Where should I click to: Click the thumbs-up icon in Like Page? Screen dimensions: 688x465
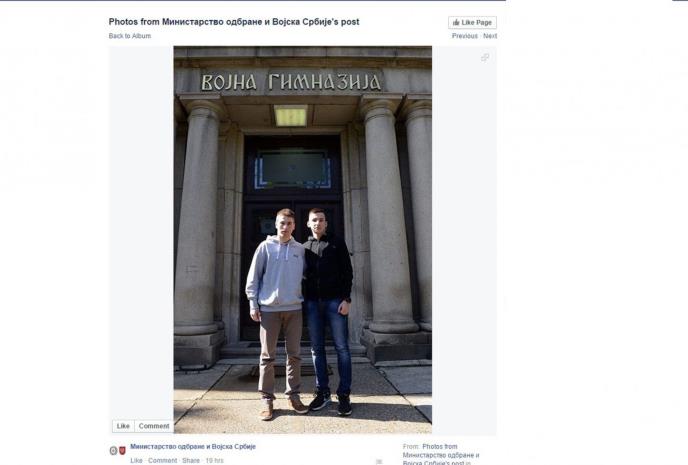click(x=456, y=22)
